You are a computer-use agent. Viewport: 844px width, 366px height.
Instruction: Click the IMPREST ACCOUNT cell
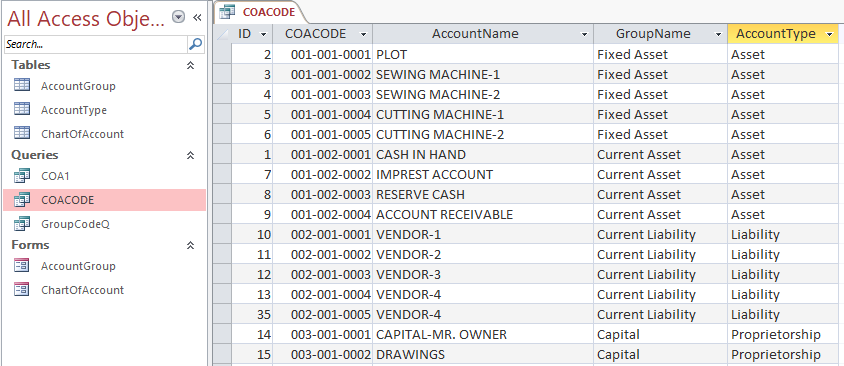click(x=483, y=174)
